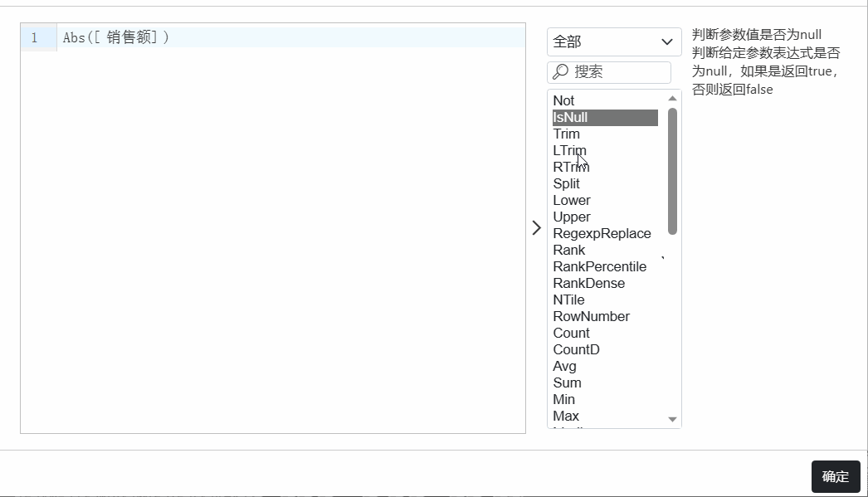Focus the 搜索 function search field
Viewport: 868px width, 497px height.
609,72
